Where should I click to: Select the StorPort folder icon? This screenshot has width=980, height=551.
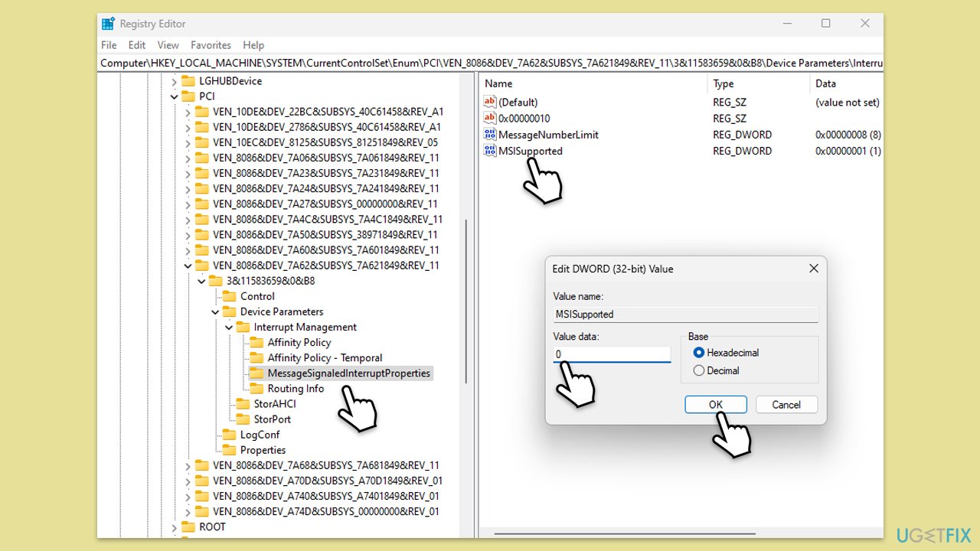click(x=243, y=419)
